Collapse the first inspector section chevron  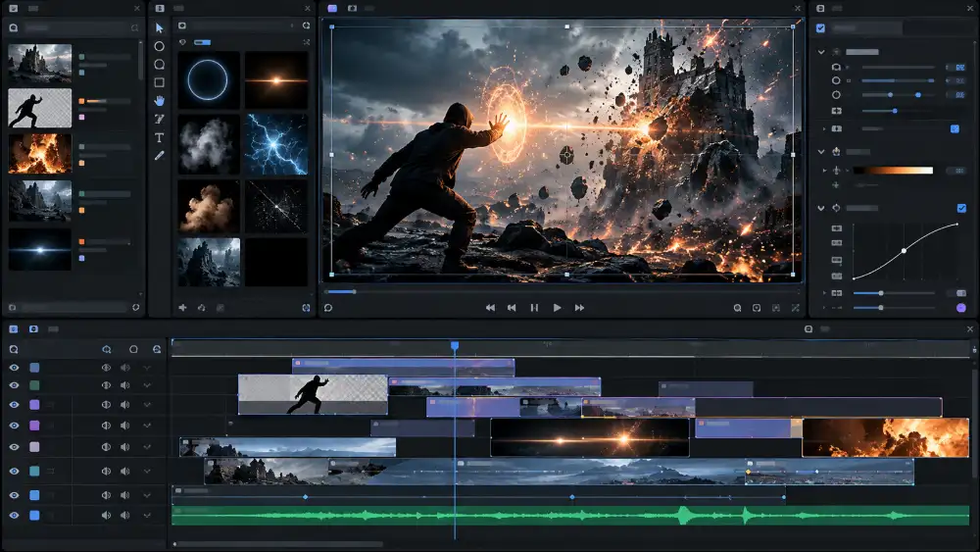tap(821, 52)
